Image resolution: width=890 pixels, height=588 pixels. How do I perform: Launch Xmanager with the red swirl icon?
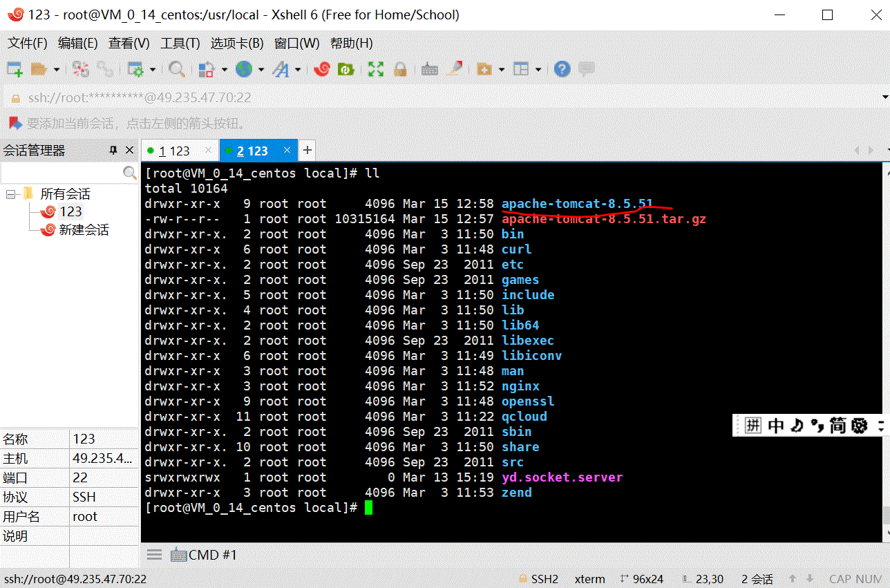tap(322, 69)
